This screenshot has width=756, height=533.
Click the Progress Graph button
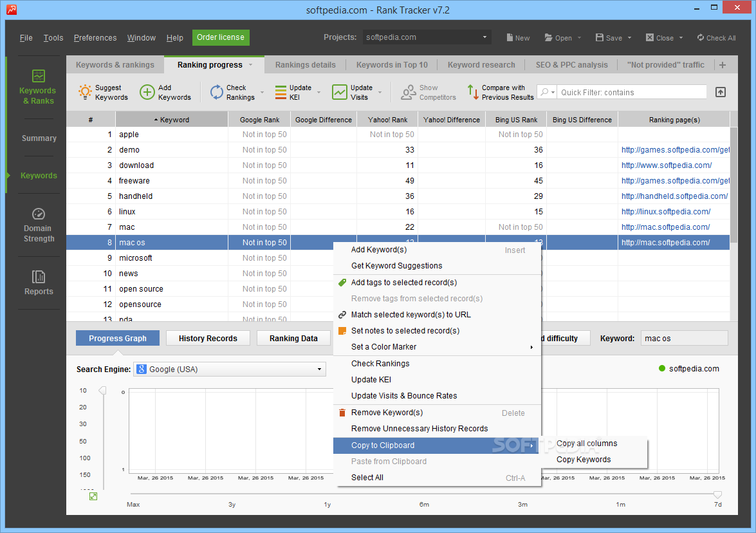pyautogui.click(x=118, y=338)
